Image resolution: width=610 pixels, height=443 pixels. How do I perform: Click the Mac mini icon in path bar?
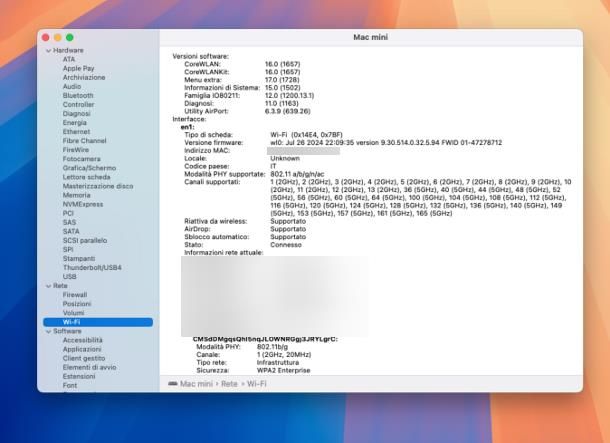tap(173, 384)
